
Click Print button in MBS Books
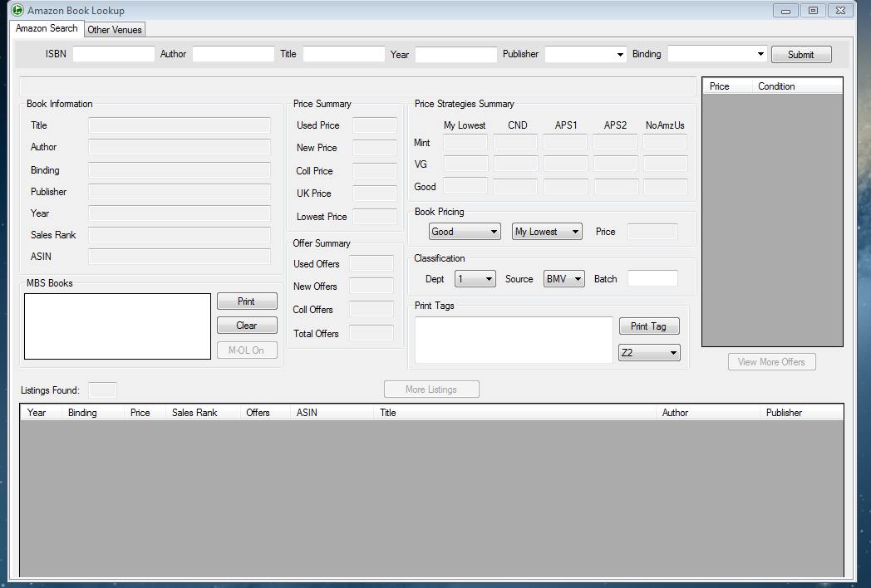point(247,301)
